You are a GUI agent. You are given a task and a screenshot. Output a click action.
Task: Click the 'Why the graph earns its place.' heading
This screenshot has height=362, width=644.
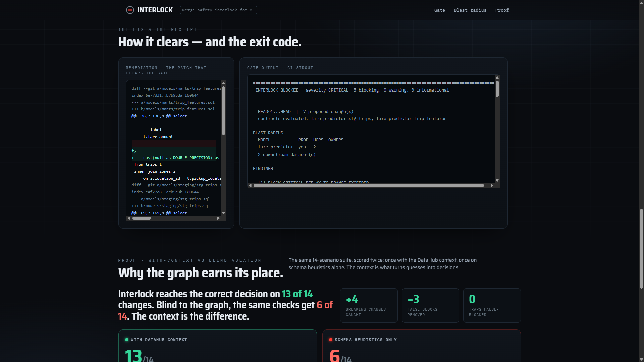pos(201,273)
